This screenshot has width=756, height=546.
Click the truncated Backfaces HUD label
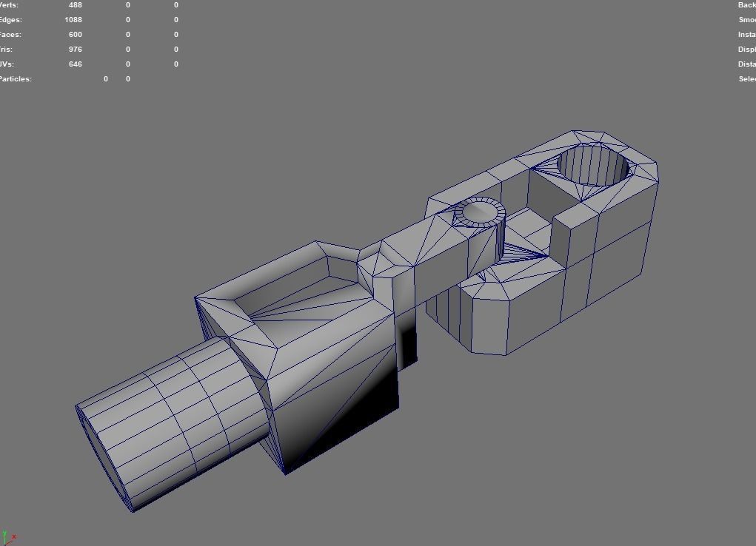click(x=747, y=5)
